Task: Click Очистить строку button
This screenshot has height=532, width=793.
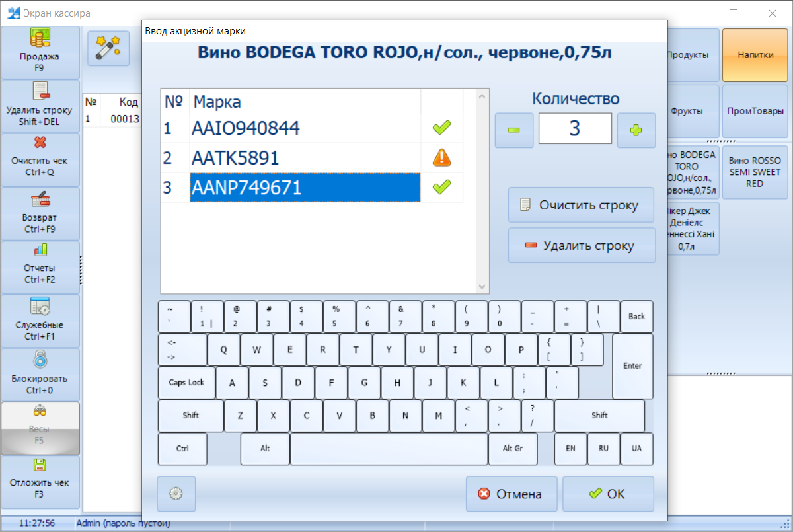Action: coord(581,205)
